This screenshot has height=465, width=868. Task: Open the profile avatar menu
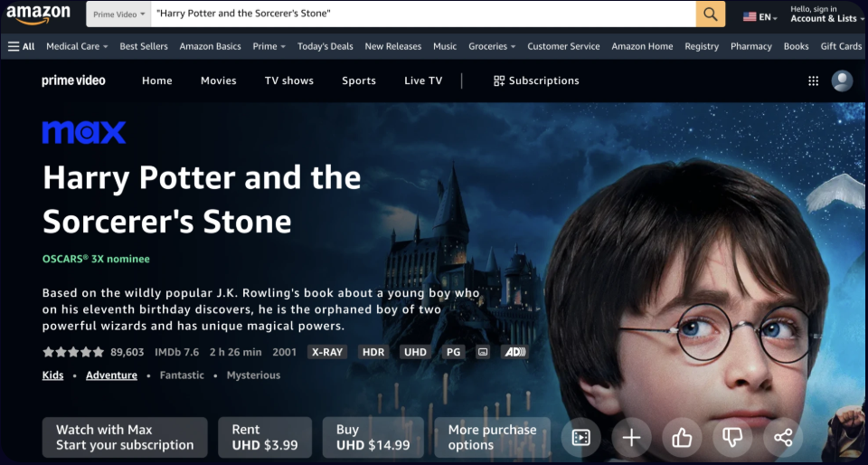[842, 81]
